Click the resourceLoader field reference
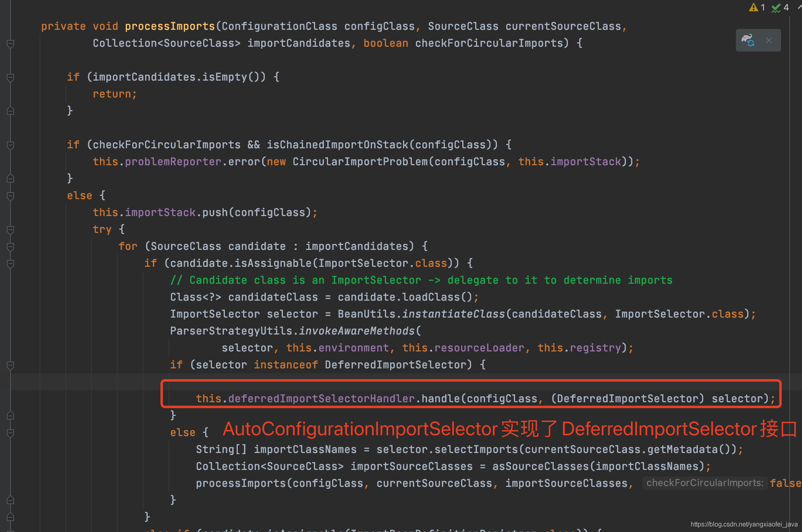802x532 pixels. tap(480, 348)
